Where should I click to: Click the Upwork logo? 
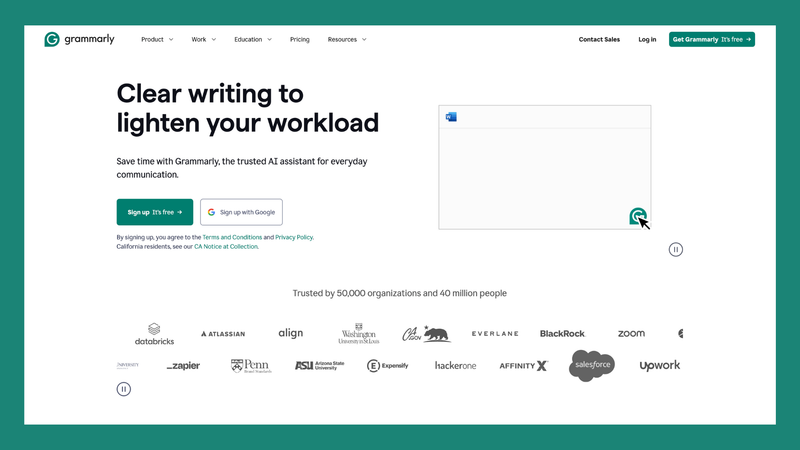pyautogui.click(x=660, y=366)
